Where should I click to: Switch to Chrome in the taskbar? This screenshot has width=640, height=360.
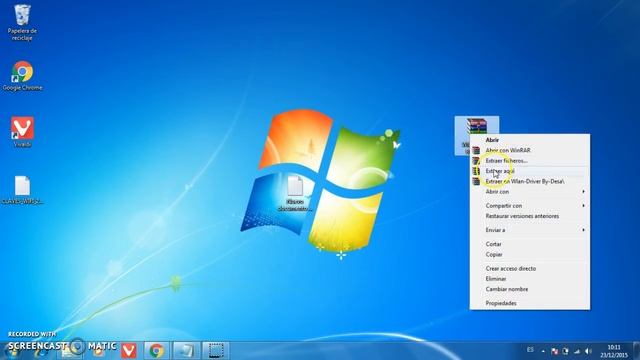pos(156,351)
